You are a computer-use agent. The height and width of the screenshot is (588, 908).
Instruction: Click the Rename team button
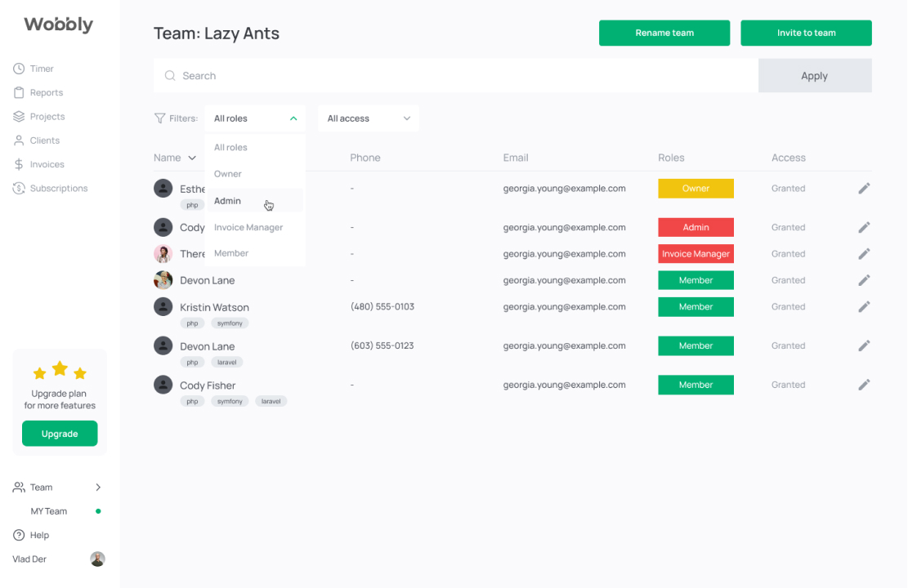pyautogui.click(x=664, y=33)
